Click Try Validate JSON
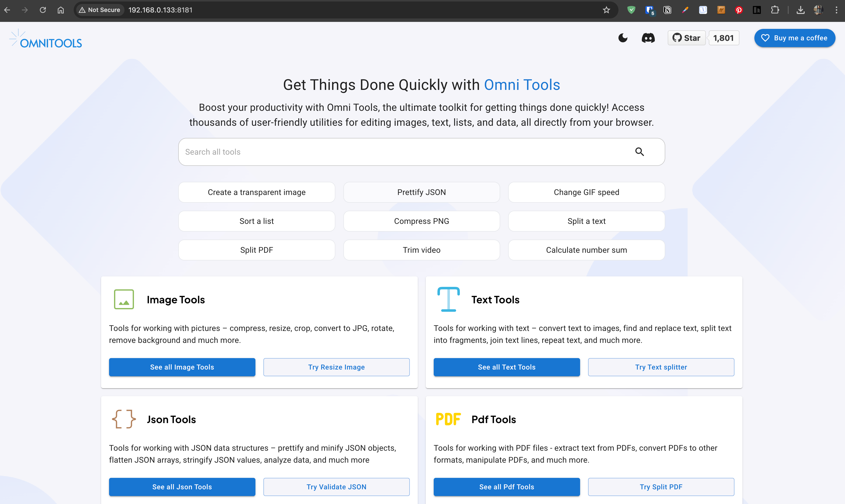The width and height of the screenshot is (845, 504). (336, 487)
